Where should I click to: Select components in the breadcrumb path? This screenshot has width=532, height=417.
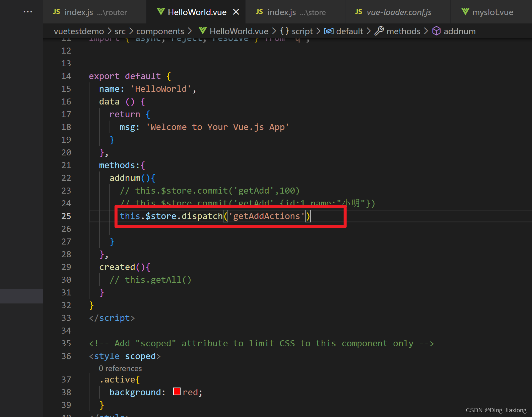coord(160,31)
